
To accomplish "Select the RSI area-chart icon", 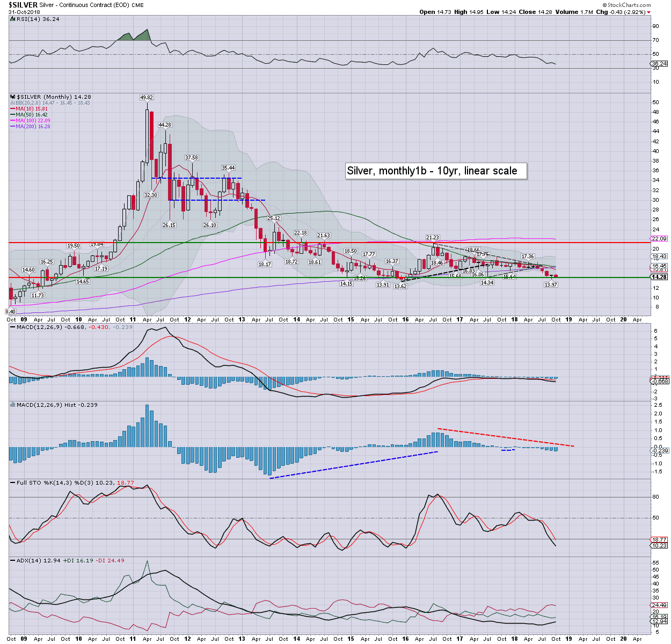I will (x=12, y=19).
